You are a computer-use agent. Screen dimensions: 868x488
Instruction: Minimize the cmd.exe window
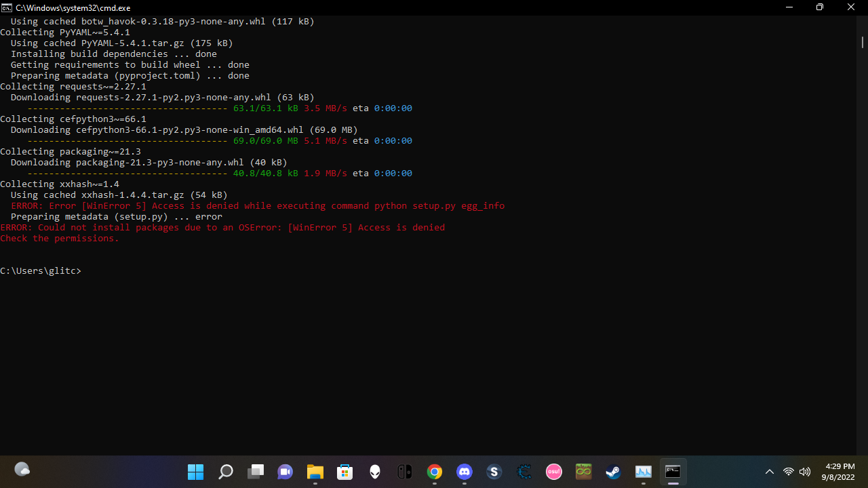click(789, 7)
